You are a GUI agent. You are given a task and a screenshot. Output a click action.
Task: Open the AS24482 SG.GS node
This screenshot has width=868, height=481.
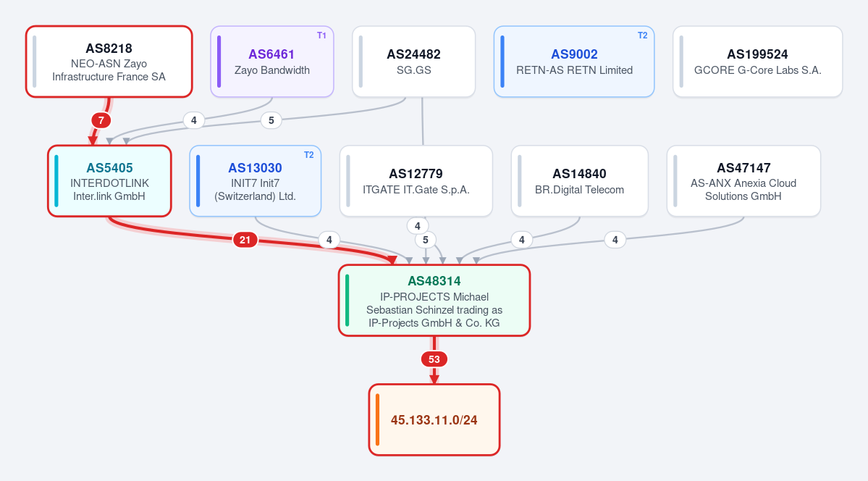pos(413,62)
